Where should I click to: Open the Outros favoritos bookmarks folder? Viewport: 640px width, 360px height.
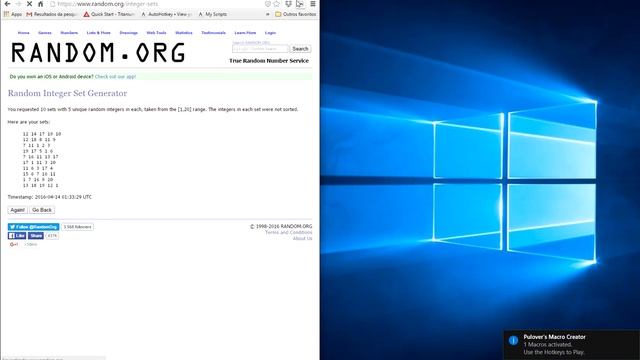click(x=296, y=14)
